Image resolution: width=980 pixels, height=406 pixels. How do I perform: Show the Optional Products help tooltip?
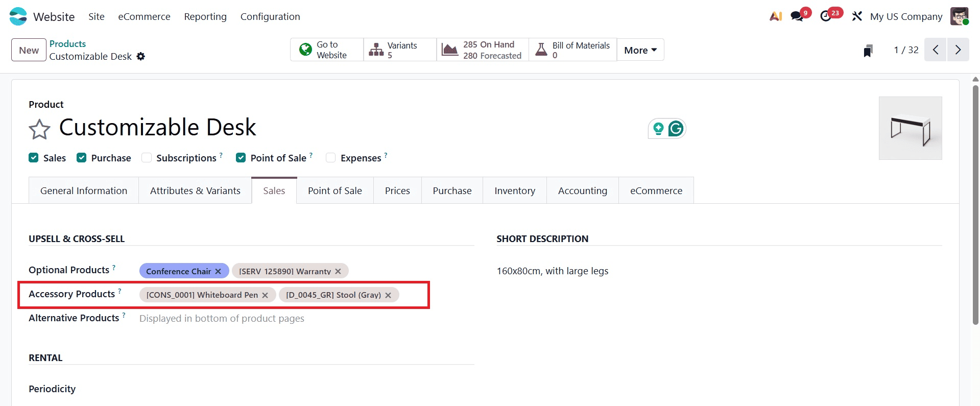114,267
